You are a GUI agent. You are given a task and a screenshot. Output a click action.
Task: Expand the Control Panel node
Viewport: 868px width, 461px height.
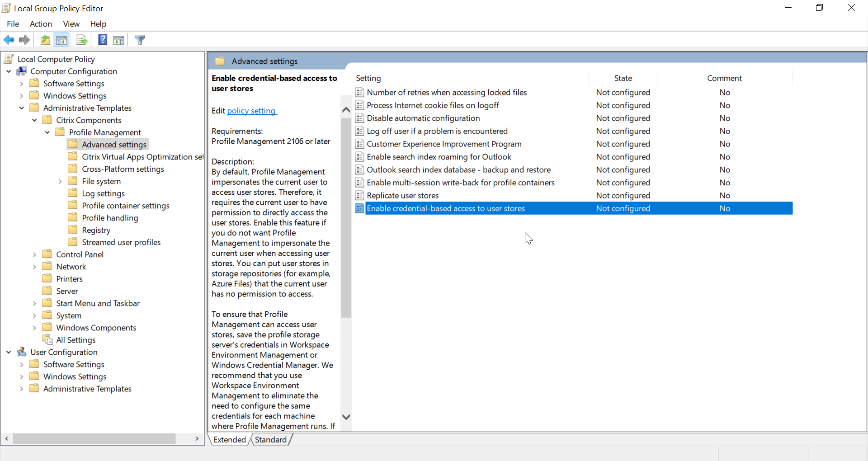pos(34,254)
